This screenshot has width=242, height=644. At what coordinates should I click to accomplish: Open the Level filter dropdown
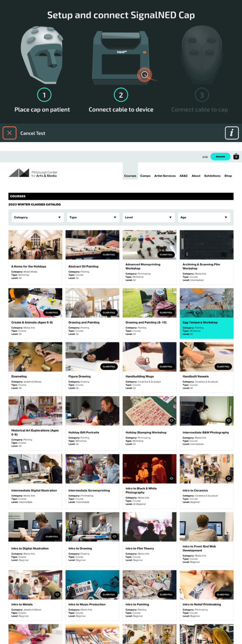(149, 217)
